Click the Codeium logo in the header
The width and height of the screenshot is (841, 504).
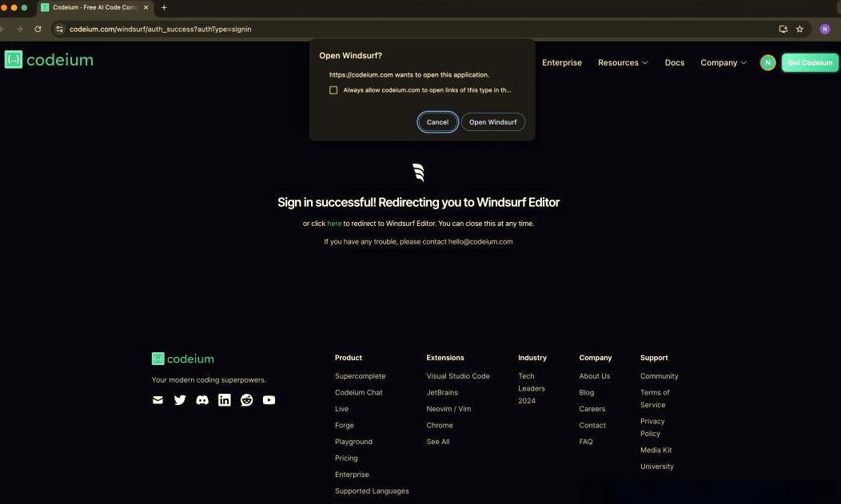(x=49, y=59)
